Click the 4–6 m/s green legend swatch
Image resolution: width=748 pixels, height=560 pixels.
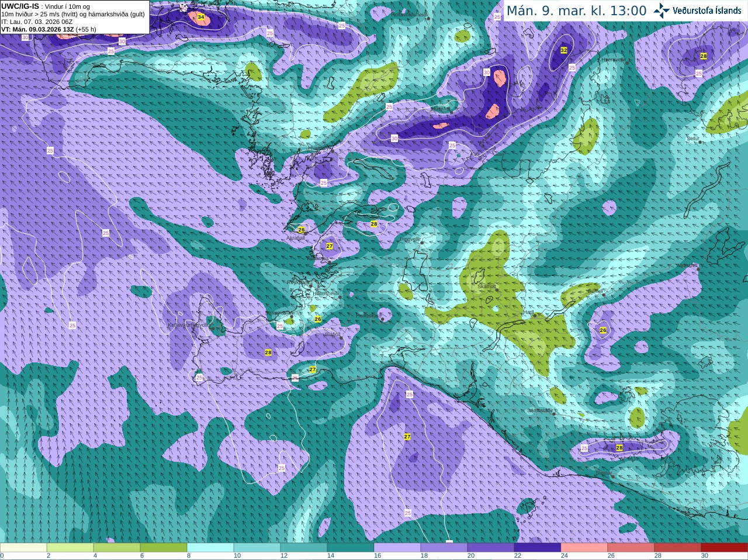[x=117, y=548]
